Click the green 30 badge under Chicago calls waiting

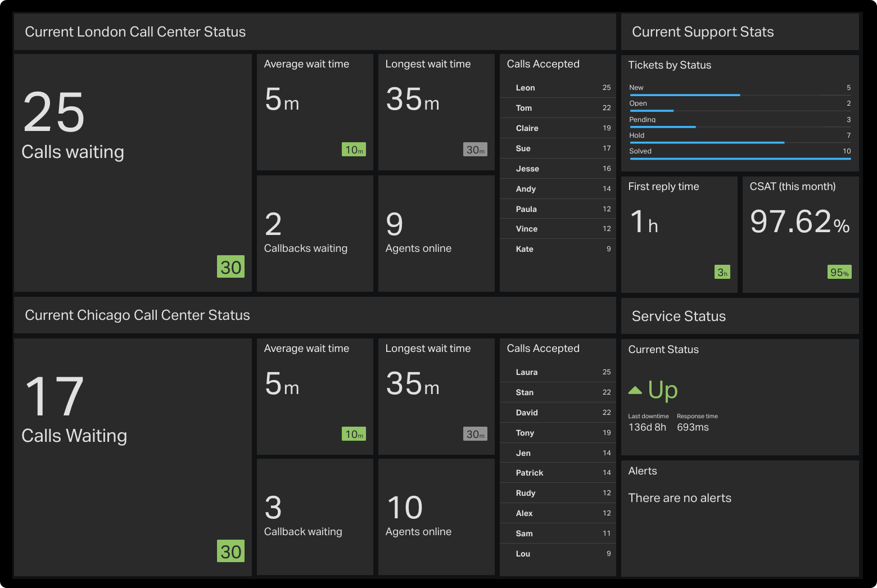point(230,551)
